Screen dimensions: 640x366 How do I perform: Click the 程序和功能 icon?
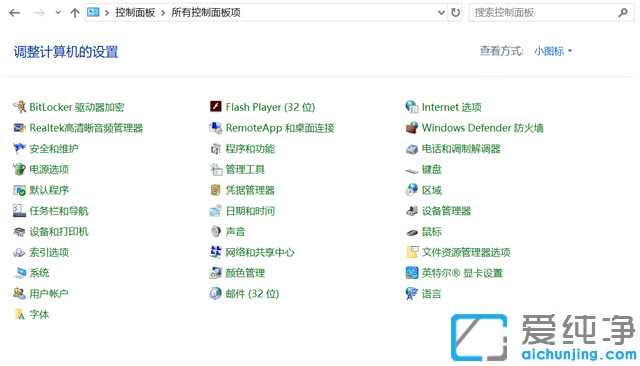216,149
